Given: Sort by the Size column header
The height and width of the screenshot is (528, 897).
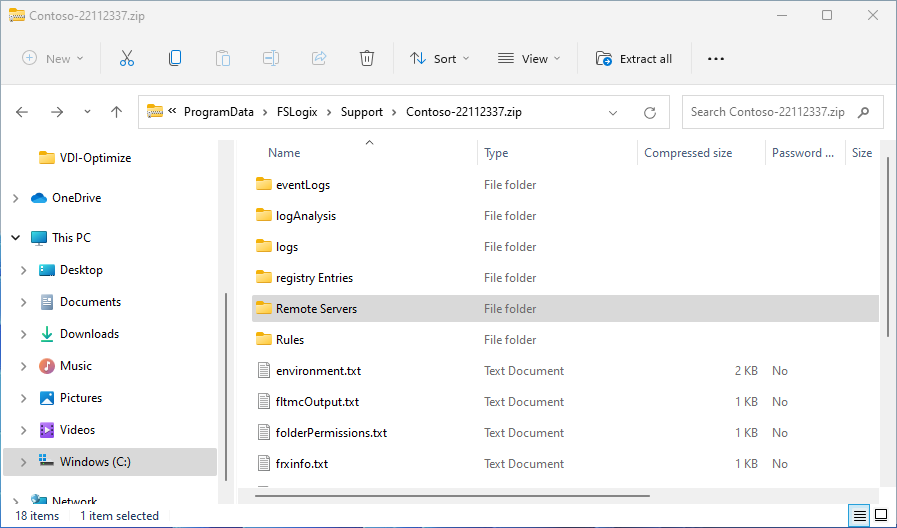Looking at the screenshot, I should [862, 153].
